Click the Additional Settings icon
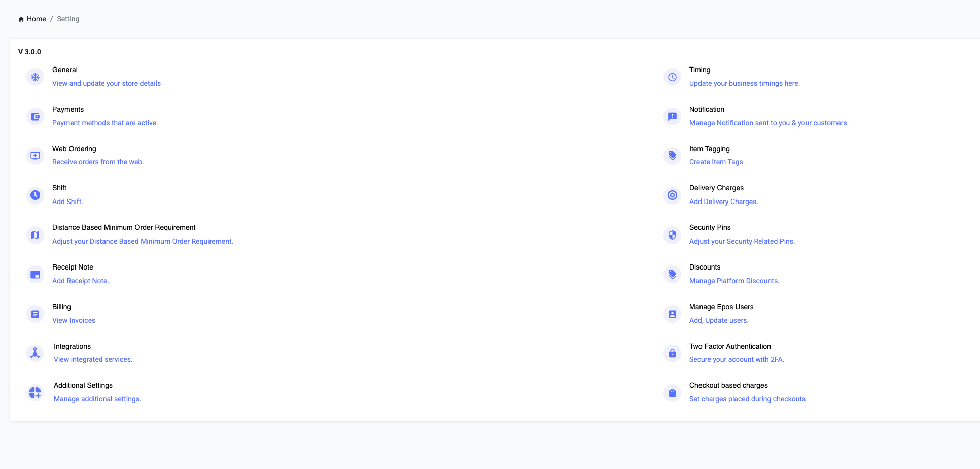 35,393
